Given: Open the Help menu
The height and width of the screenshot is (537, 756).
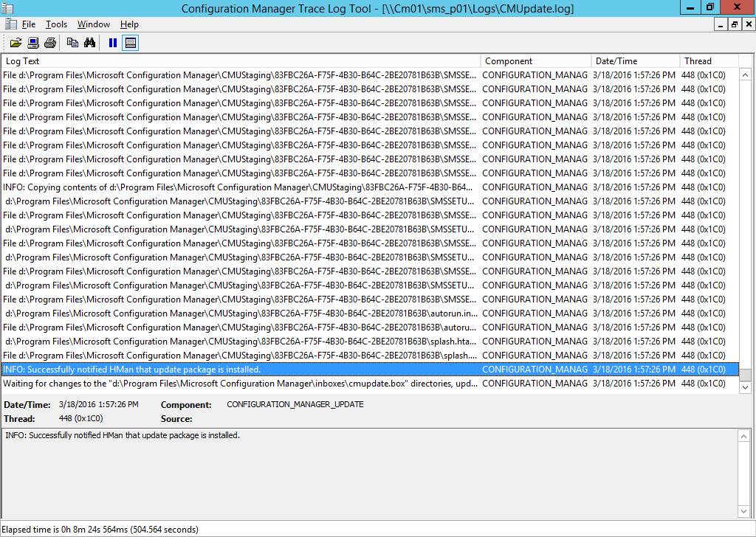Looking at the screenshot, I should tap(129, 24).
